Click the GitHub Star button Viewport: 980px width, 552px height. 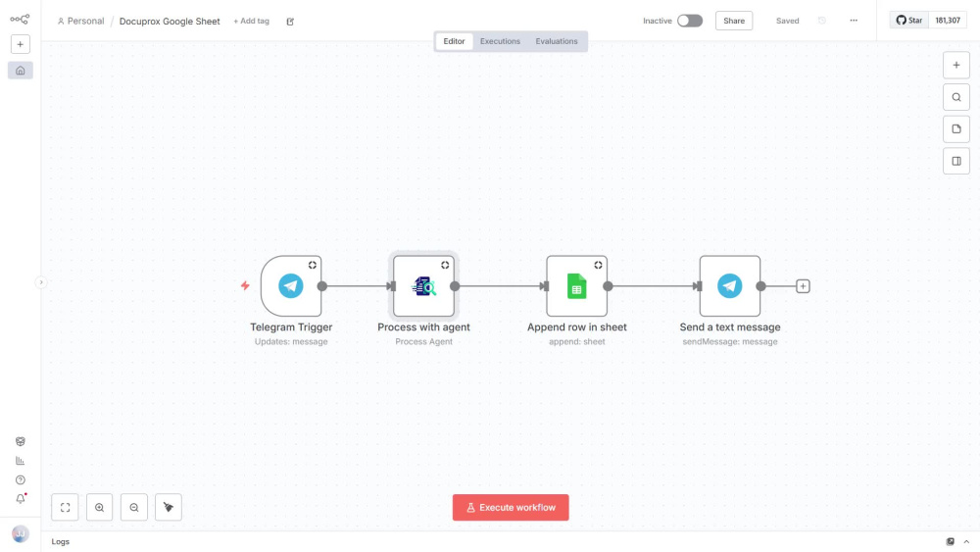pyautogui.click(x=908, y=20)
